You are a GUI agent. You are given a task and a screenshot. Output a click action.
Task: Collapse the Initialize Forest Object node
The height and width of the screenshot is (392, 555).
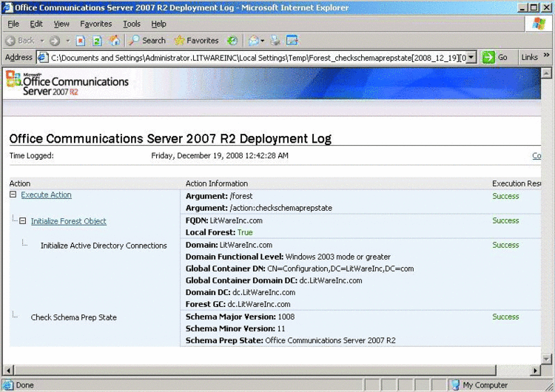click(x=23, y=220)
